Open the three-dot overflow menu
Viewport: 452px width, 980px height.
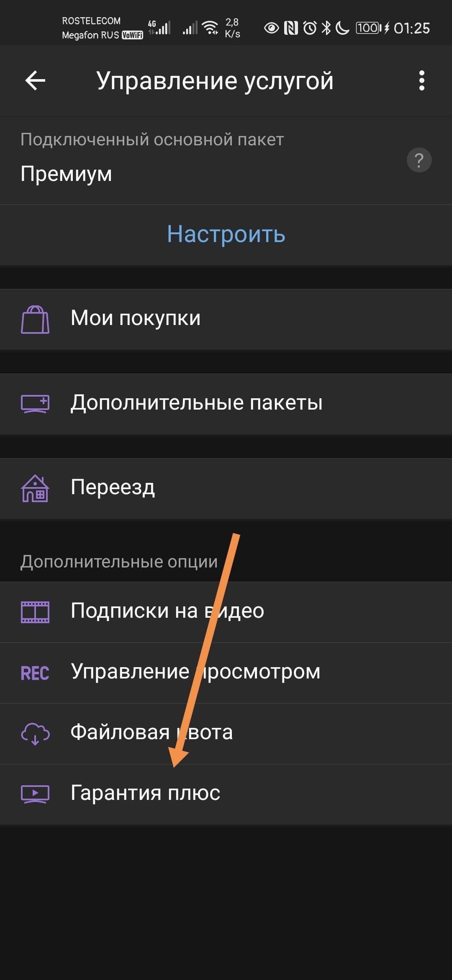(x=421, y=80)
